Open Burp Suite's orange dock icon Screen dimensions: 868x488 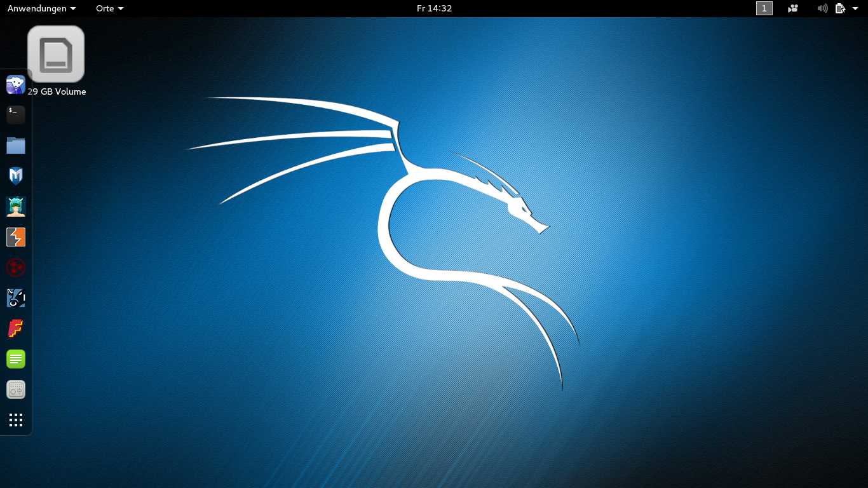[x=16, y=237]
